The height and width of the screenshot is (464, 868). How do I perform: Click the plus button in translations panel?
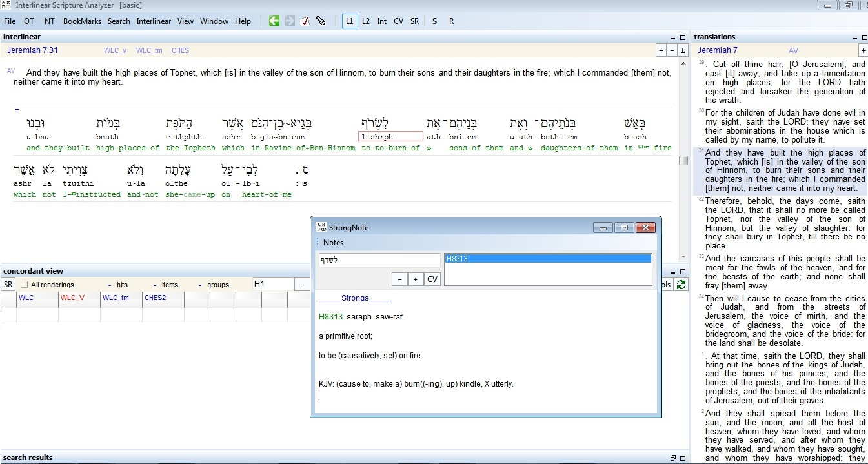[x=863, y=50]
